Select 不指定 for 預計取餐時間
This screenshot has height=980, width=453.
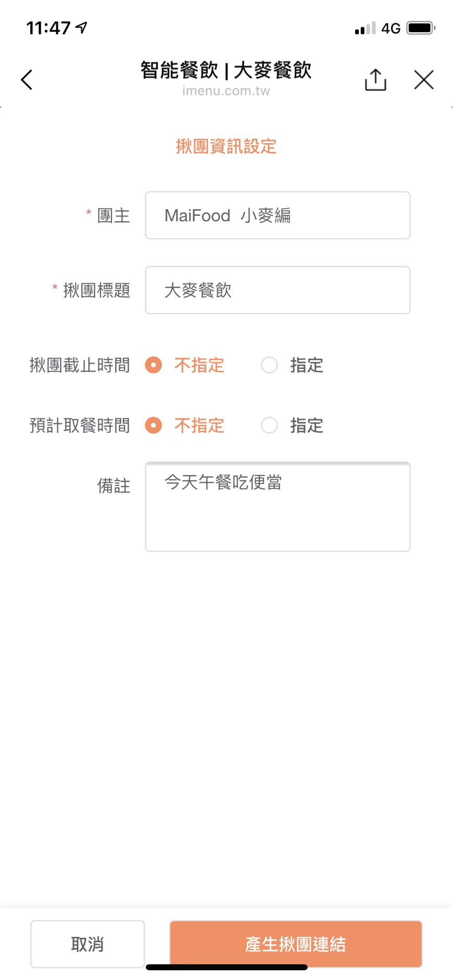tap(154, 425)
